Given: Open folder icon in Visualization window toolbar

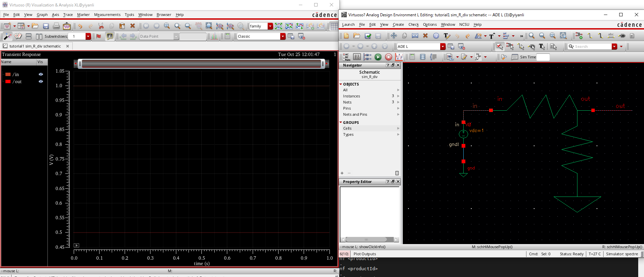Looking at the screenshot, I should tap(35, 26).
